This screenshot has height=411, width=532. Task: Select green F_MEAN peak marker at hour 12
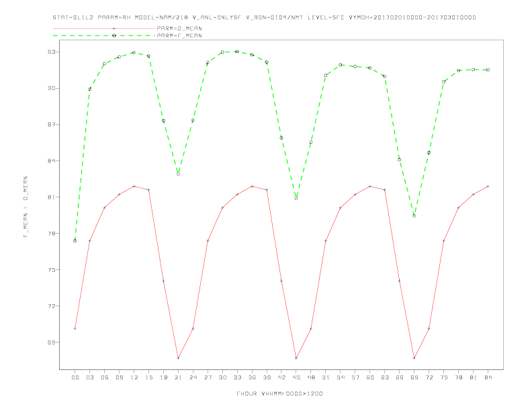(x=134, y=52)
